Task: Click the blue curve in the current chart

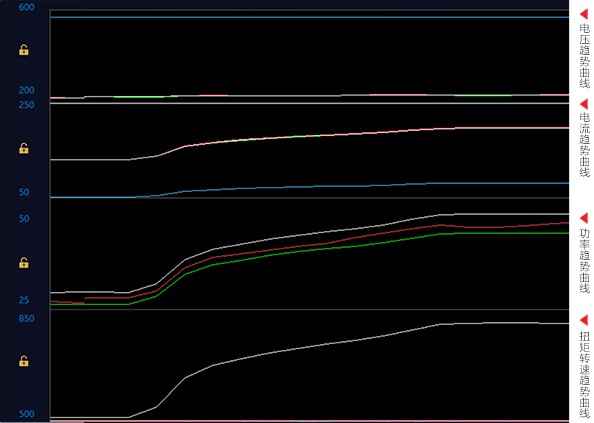Action: pos(310,187)
